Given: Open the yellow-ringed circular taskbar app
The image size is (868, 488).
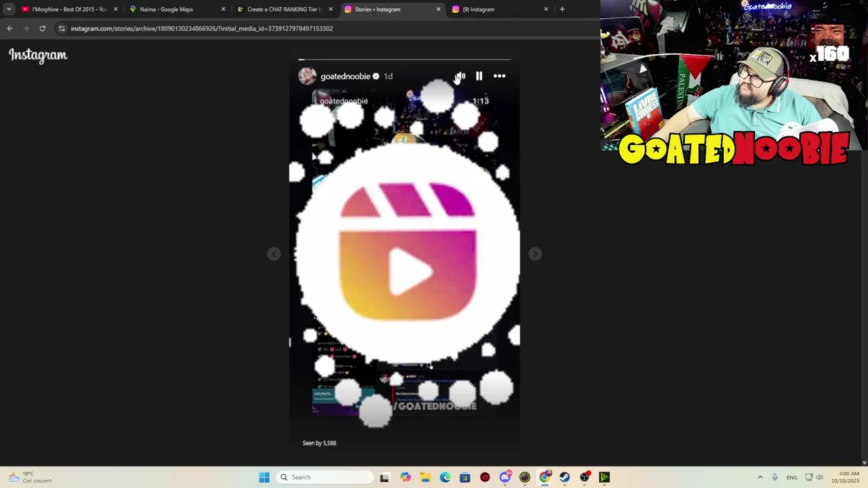Looking at the screenshot, I should [525, 477].
